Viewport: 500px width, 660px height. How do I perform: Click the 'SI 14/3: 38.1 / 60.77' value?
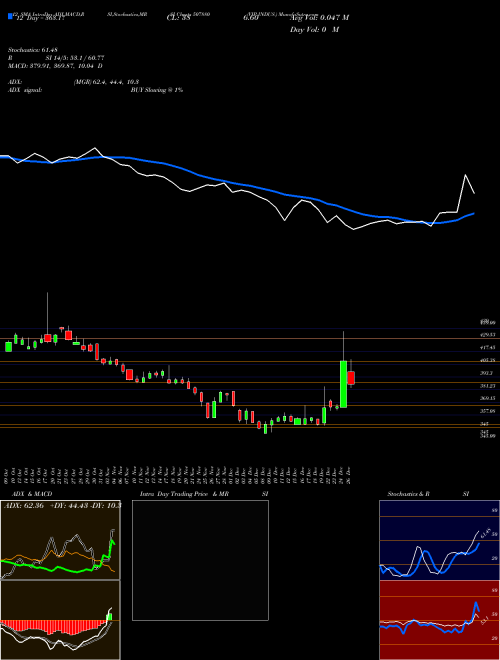coord(75,58)
